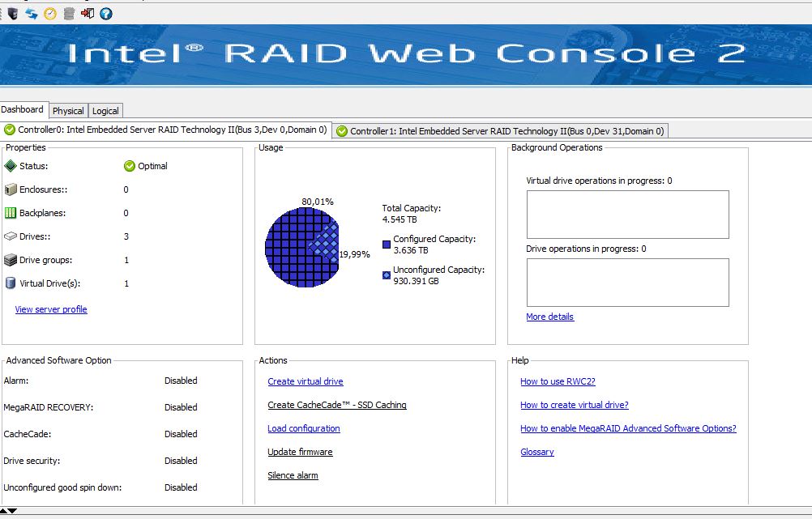Click the Status chip icon in Properties
This screenshot has height=519, width=812.
(11, 166)
